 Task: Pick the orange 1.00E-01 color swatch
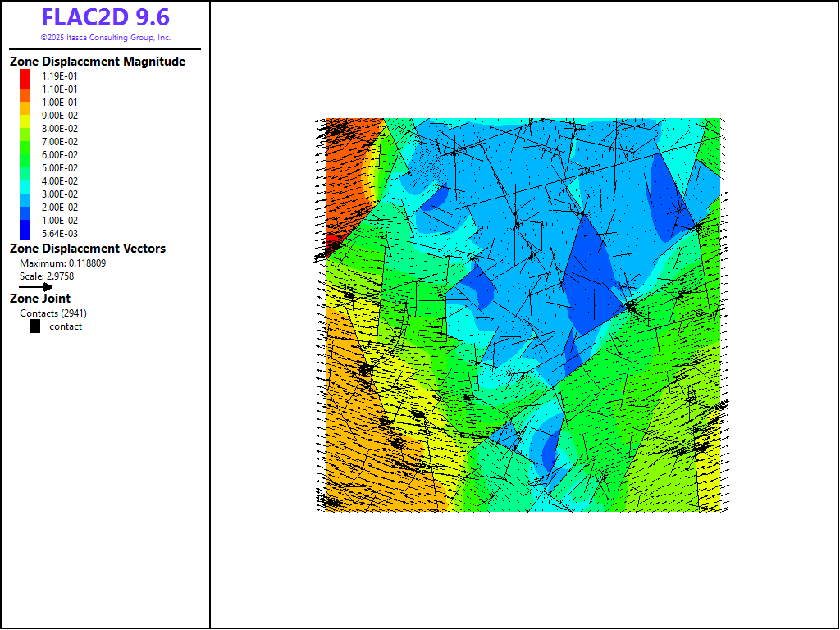(x=25, y=102)
